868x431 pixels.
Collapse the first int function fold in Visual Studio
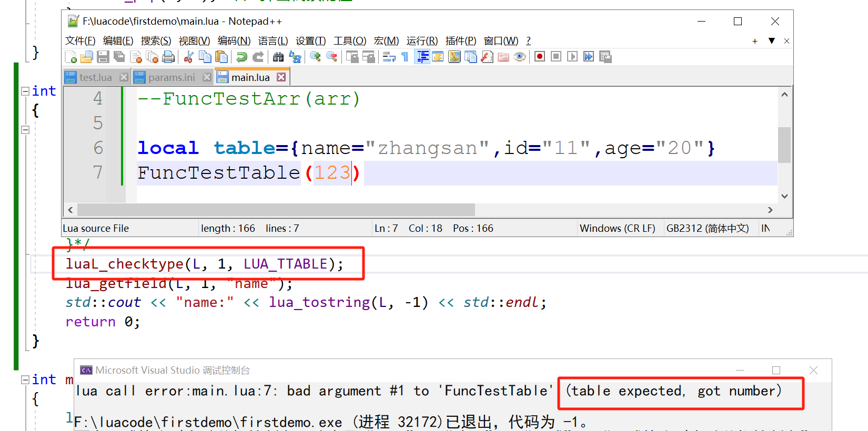coord(25,91)
